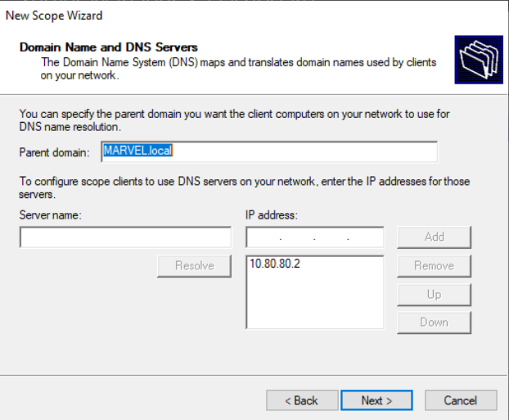The image size is (509, 420).
Task: Go to previous page with Back button
Action: coord(301,400)
